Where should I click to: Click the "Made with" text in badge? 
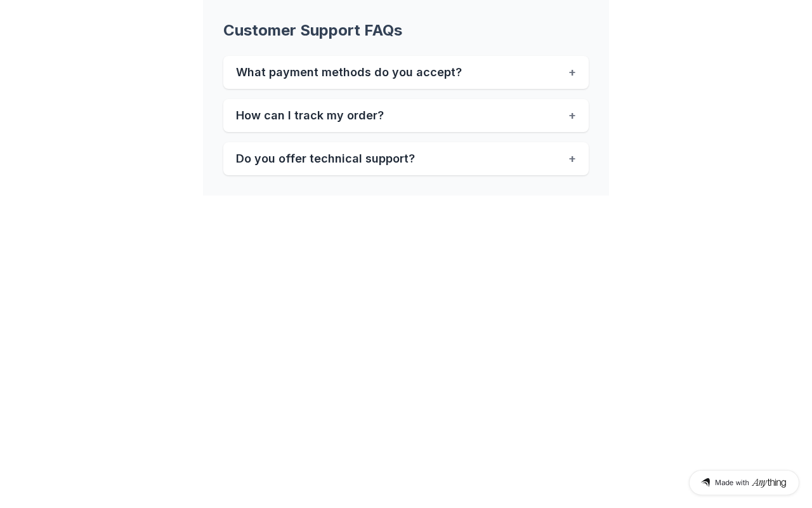point(732,483)
